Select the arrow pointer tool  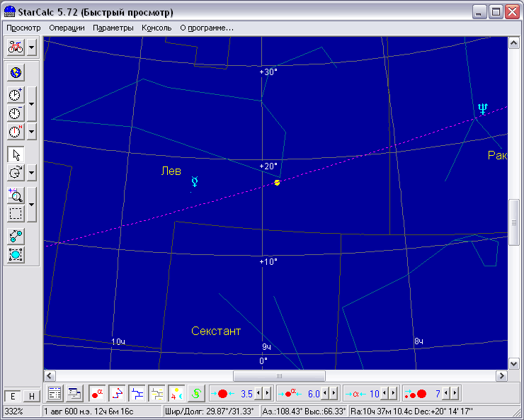(x=16, y=154)
